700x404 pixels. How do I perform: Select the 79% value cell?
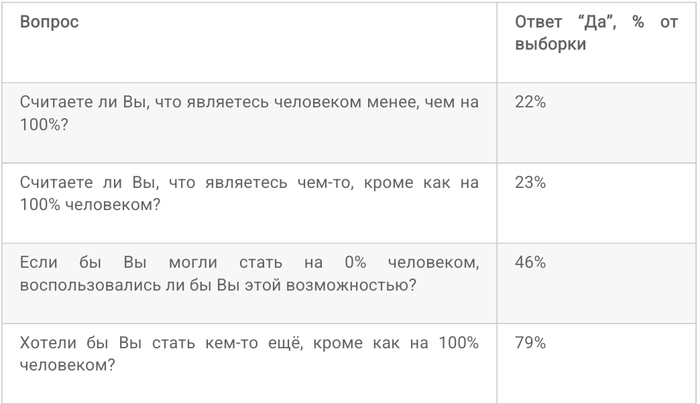[x=530, y=343]
